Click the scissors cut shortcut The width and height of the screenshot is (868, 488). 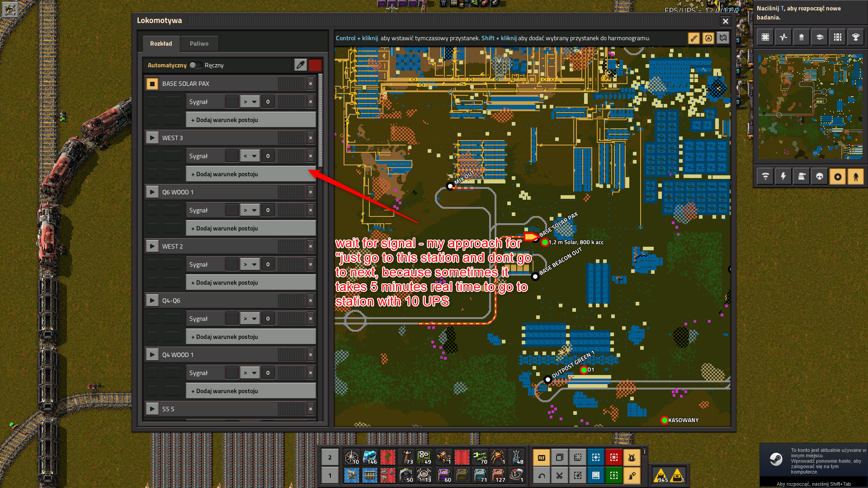559,475
